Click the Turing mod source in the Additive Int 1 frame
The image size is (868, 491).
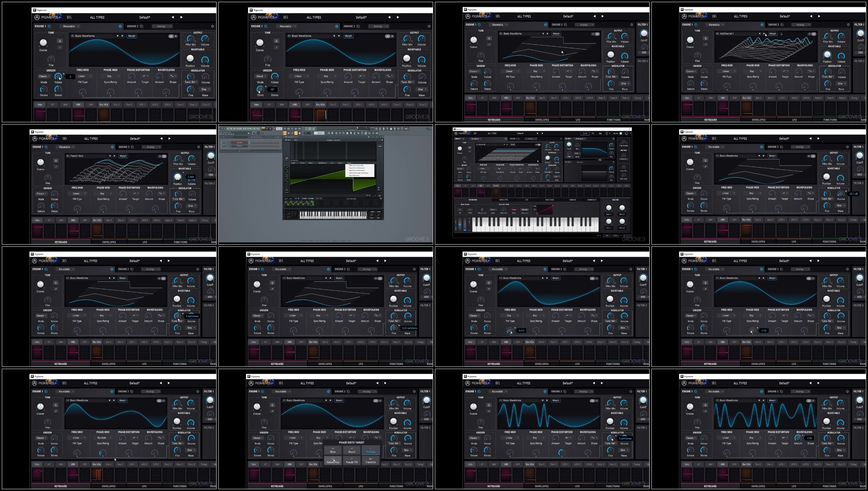(854, 98)
